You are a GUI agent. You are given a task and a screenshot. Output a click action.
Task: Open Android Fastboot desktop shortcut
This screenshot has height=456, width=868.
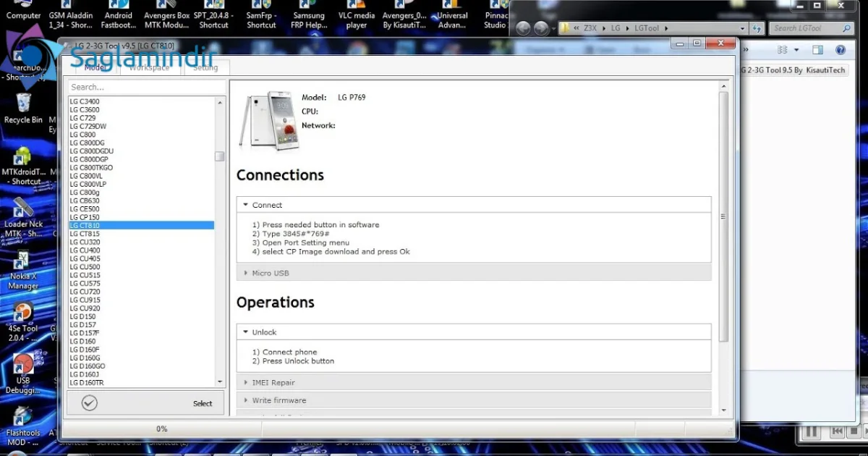119,14
